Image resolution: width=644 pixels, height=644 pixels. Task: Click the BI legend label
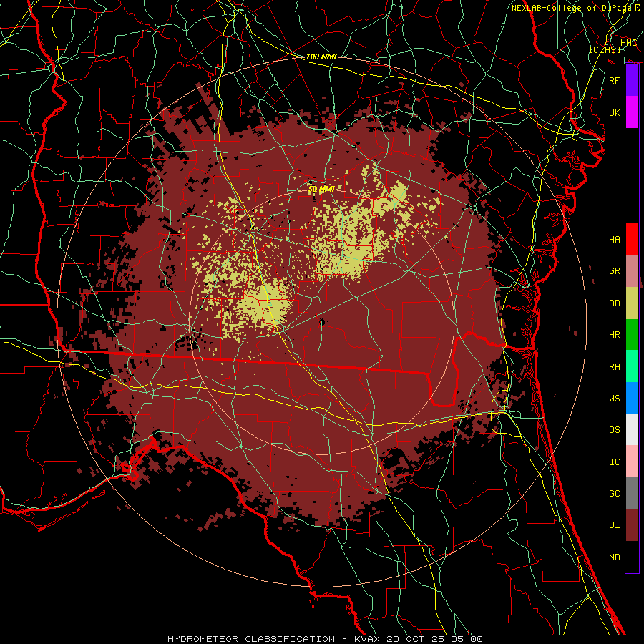click(x=614, y=525)
